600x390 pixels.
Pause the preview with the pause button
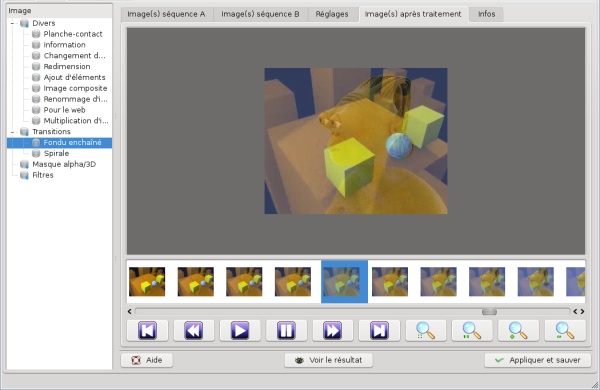click(286, 330)
